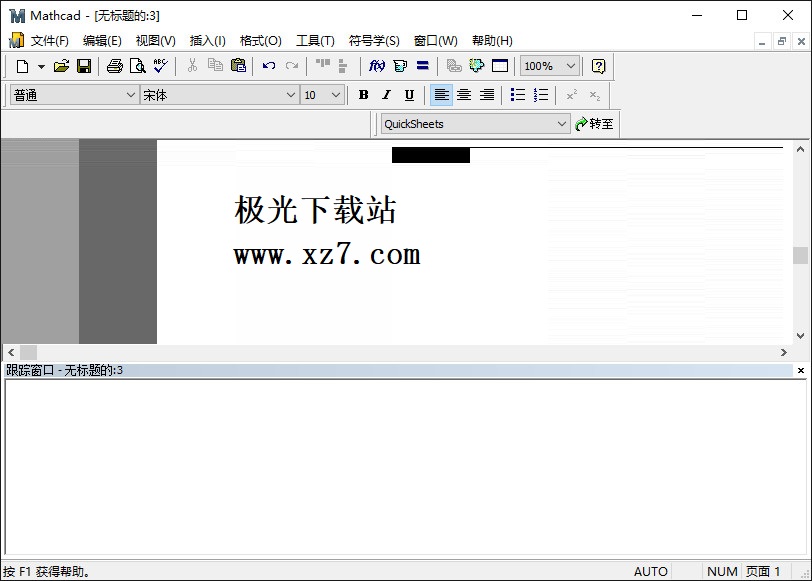Click the www.xz7.com text region

click(327, 254)
